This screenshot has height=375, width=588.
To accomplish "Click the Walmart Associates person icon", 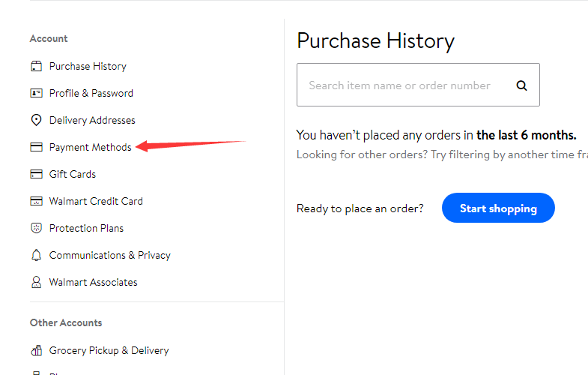I will pos(36,282).
